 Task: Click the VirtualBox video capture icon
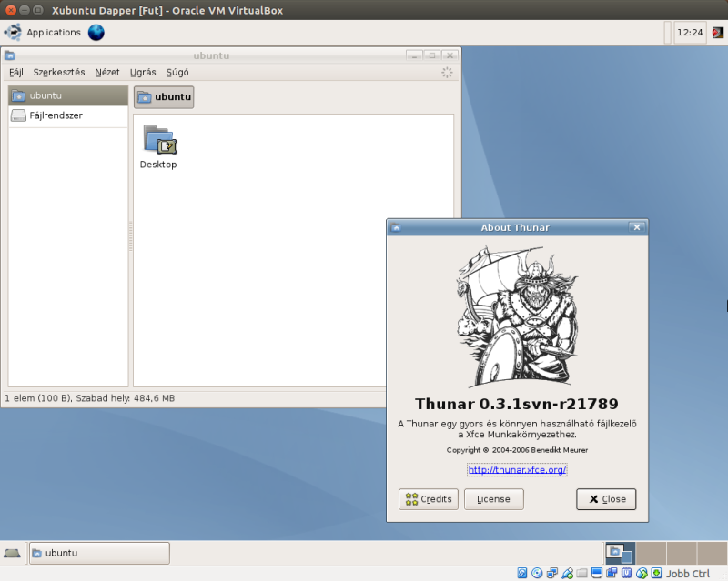(x=612, y=574)
